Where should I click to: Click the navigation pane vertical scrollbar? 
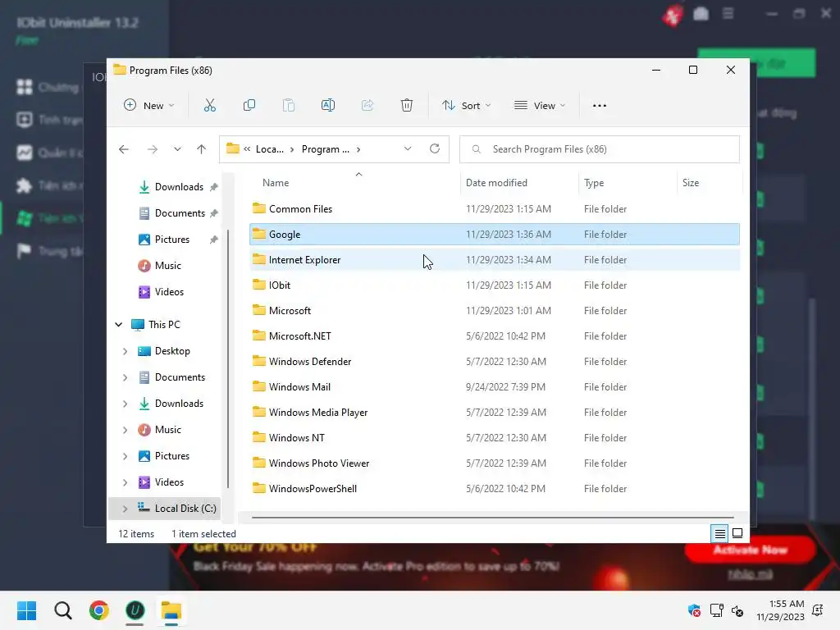(228, 359)
